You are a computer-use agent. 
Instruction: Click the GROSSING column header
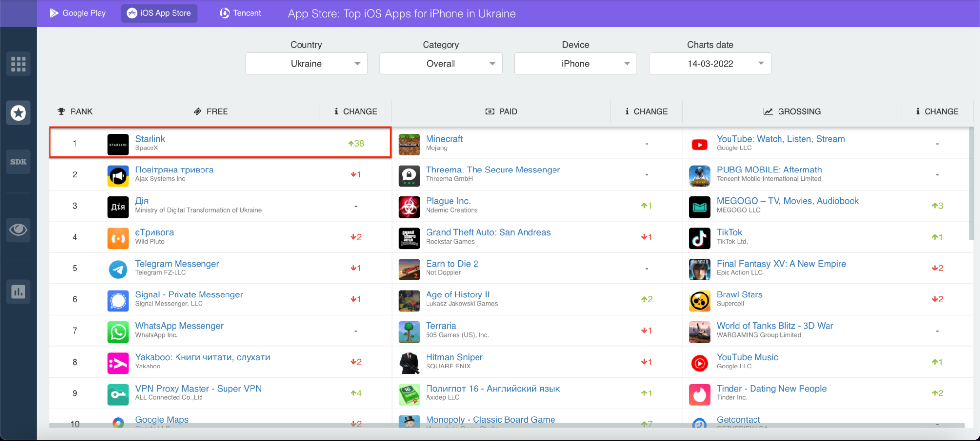tap(792, 112)
